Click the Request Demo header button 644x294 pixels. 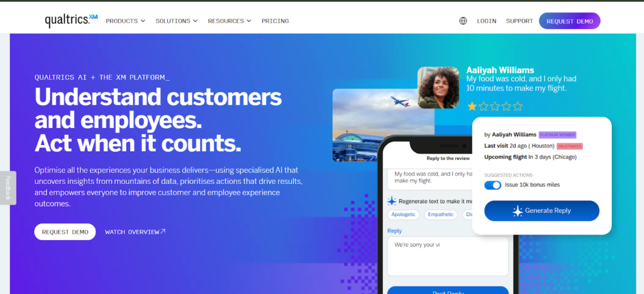(570, 21)
